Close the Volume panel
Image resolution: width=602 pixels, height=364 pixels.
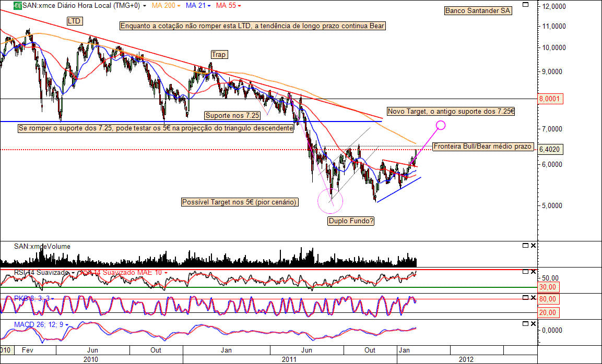(533, 246)
